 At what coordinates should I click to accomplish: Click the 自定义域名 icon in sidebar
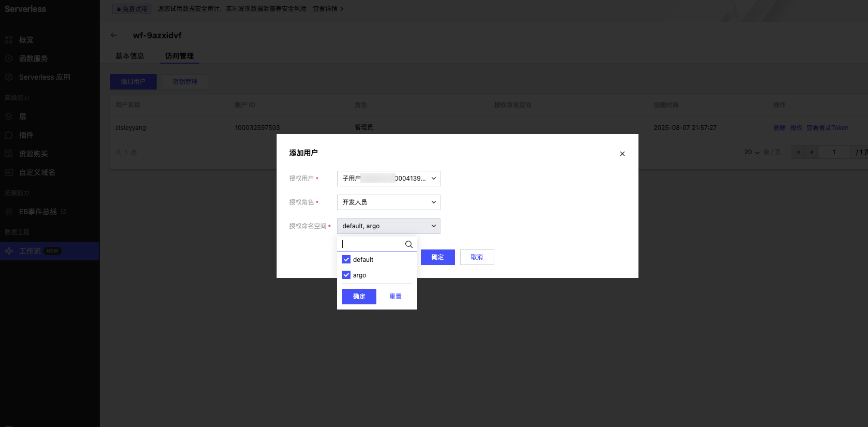(x=9, y=172)
